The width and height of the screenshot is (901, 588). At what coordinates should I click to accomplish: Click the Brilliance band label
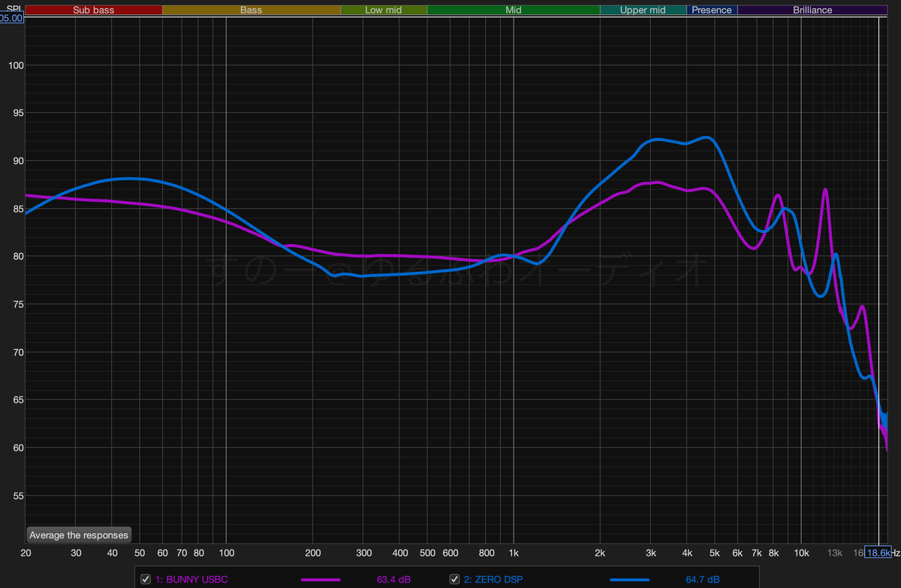tap(813, 11)
